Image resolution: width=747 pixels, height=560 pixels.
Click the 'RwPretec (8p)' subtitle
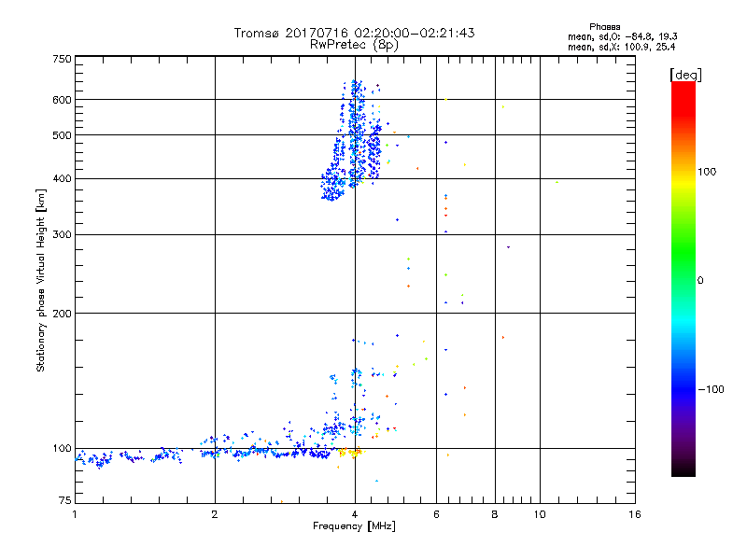pyautogui.click(x=354, y=45)
